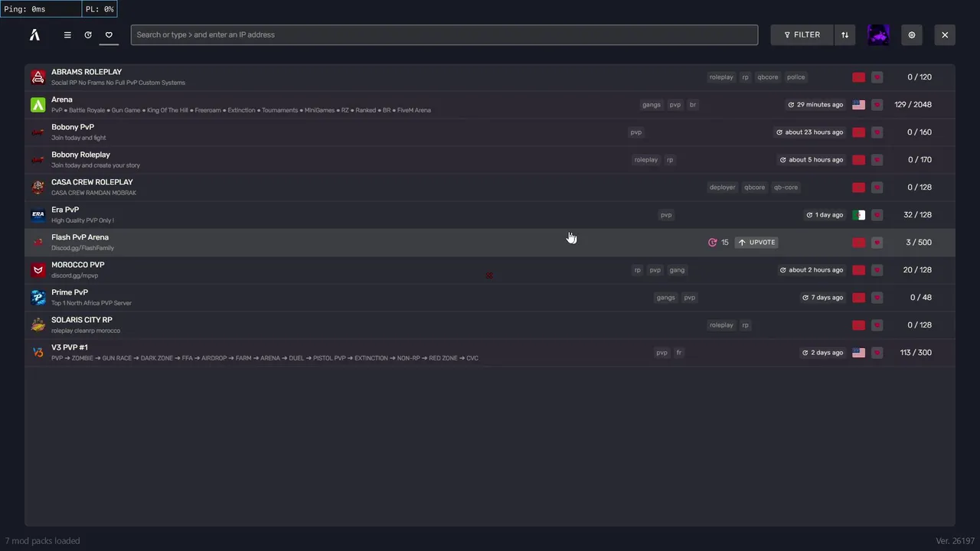The image size is (980, 551).
Task: Select the 'MOROCCO PVP' server name
Action: (78, 265)
